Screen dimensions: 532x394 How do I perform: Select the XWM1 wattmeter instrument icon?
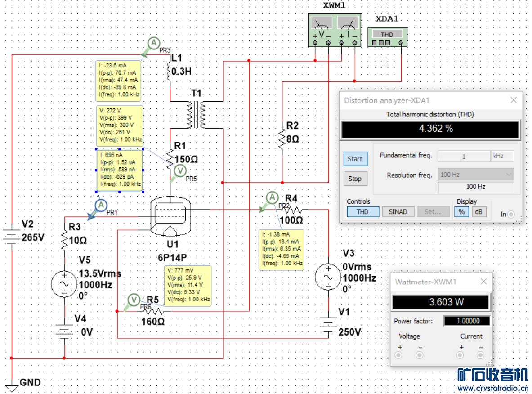pos(335,30)
